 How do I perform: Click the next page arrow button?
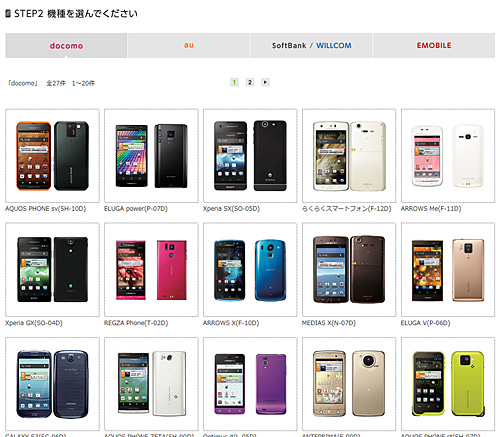click(x=265, y=82)
